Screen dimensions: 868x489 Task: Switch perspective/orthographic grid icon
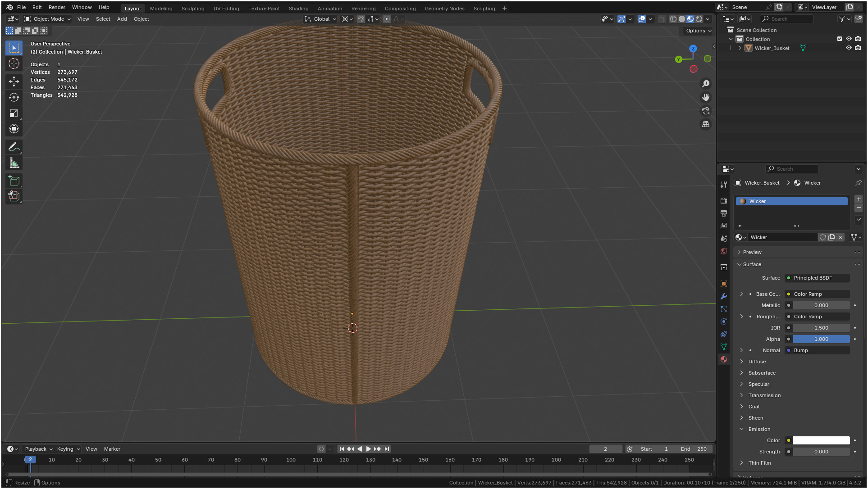pyautogui.click(x=706, y=124)
